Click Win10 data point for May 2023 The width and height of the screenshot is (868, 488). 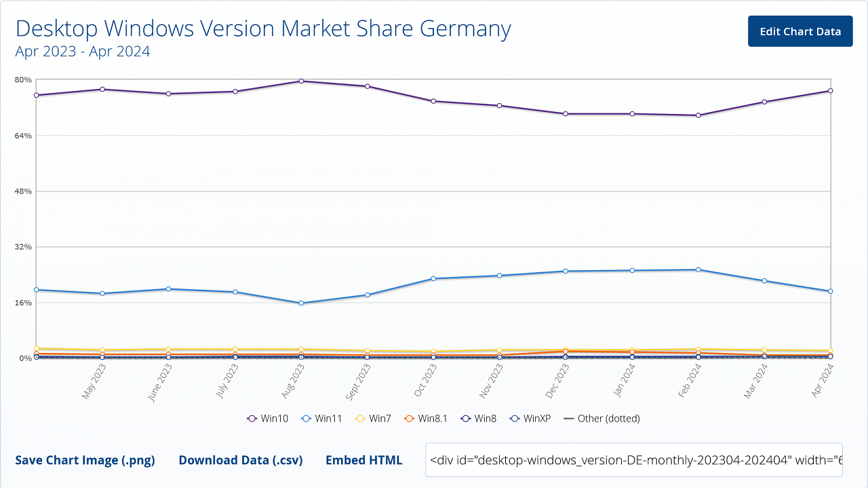102,89
